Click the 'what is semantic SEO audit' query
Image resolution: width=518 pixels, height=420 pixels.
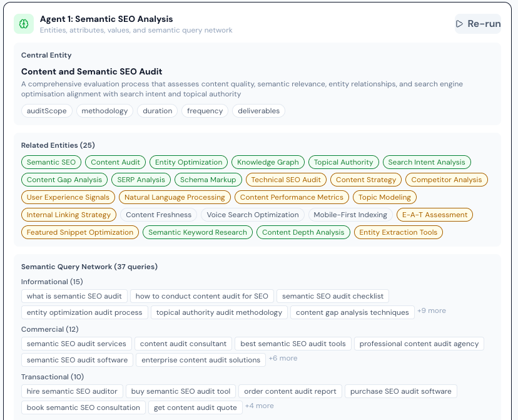pyautogui.click(x=74, y=296)
